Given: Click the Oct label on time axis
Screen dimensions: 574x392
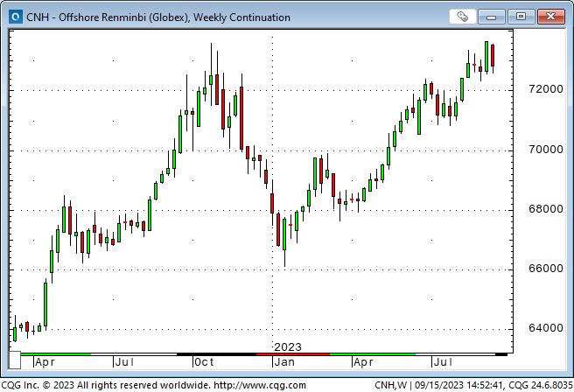Looking at the screenshot, I should click(x=204, y=362).
